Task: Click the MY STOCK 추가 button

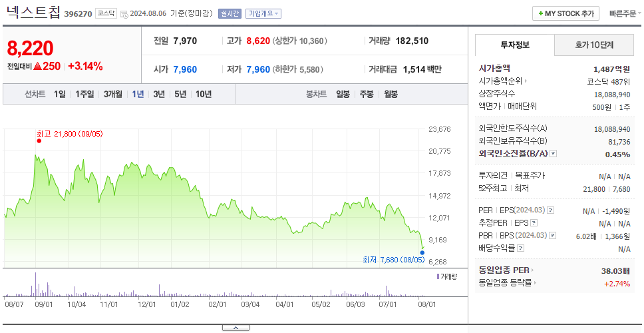Action: click(x=565, y=13)
